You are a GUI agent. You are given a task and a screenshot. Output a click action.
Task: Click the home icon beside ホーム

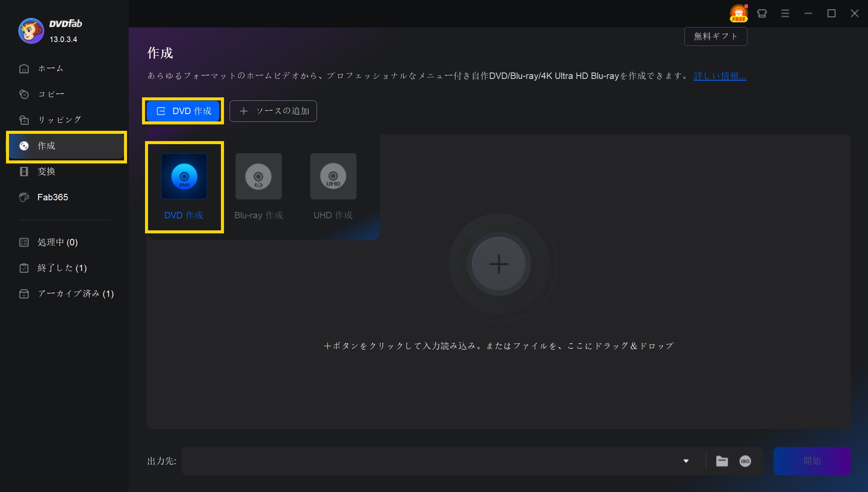[24, 69]
